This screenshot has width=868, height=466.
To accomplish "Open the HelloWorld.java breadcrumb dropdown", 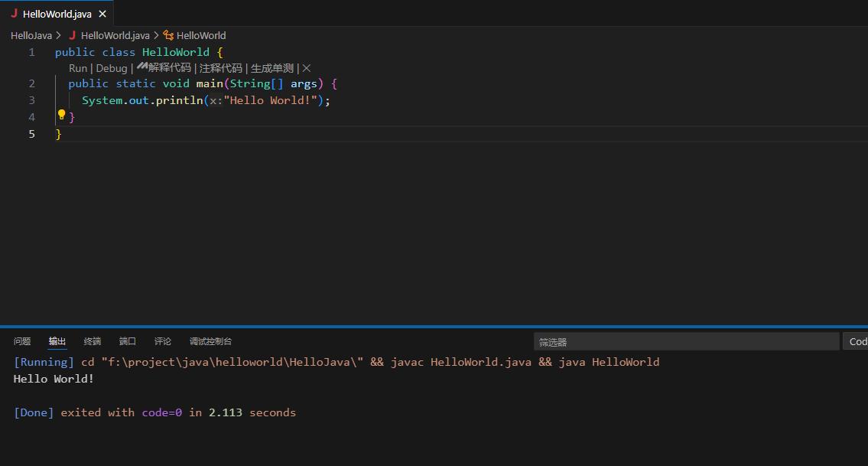I will coord(115,35).
